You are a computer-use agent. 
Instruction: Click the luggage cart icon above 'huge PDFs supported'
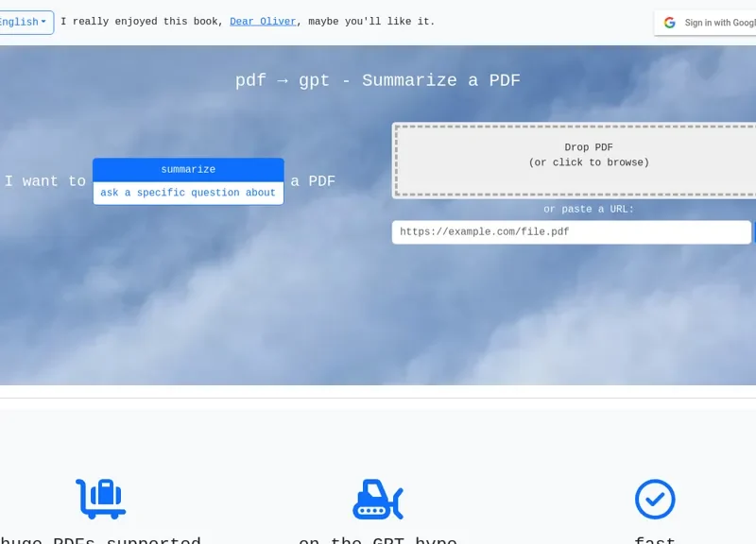pos(101,497)
